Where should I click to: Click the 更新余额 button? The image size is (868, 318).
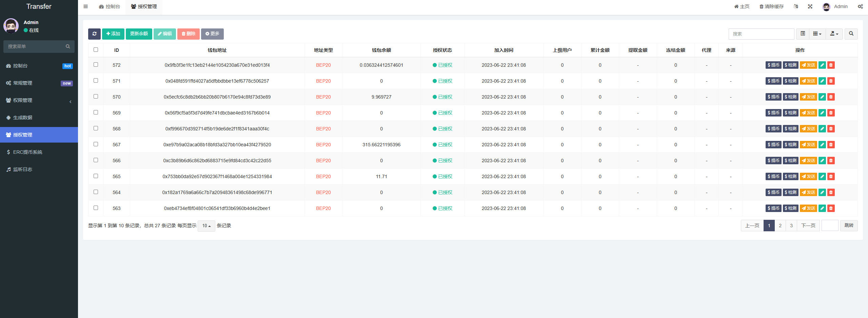pos(139,34)
